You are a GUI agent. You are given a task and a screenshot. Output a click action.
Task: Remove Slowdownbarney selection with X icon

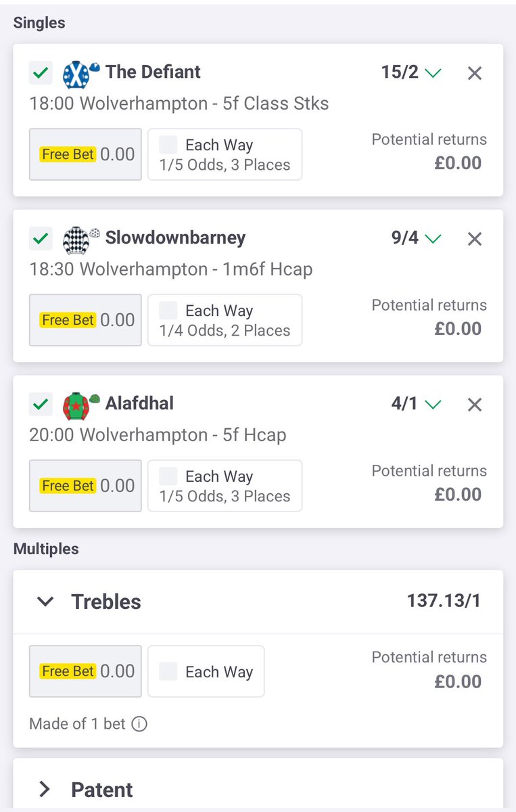click(475, 239)
